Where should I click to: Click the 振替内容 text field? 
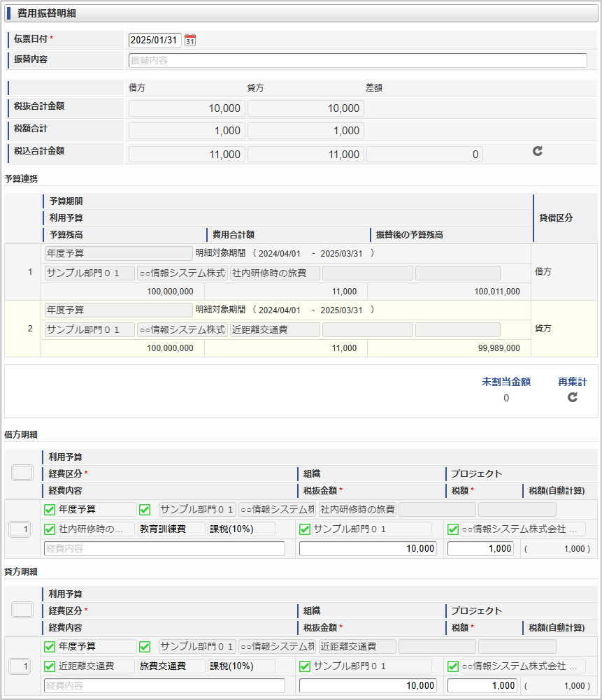(x=357, y=61)
